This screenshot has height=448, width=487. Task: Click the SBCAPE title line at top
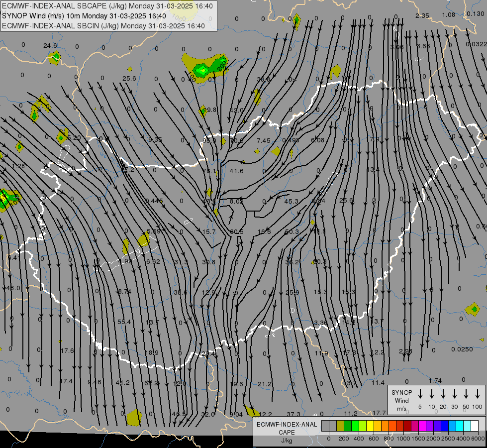tap(107, 6)
